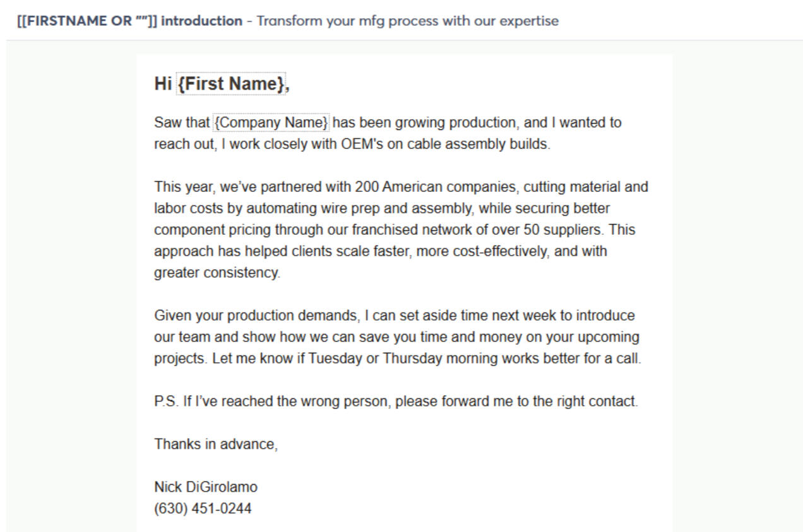The image size is (803, 532).
Task: Click the word "Hi" in greeting
Action: 163,84
